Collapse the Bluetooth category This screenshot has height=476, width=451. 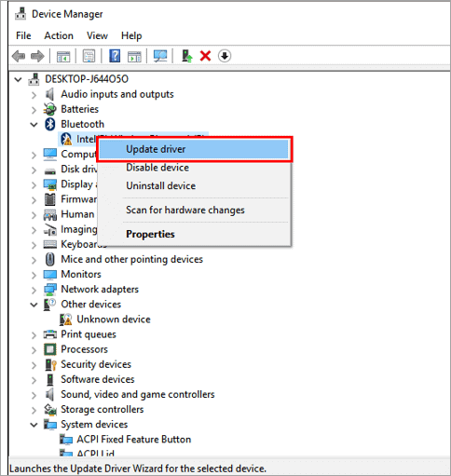pyautogui.click(x=34, y=125)
